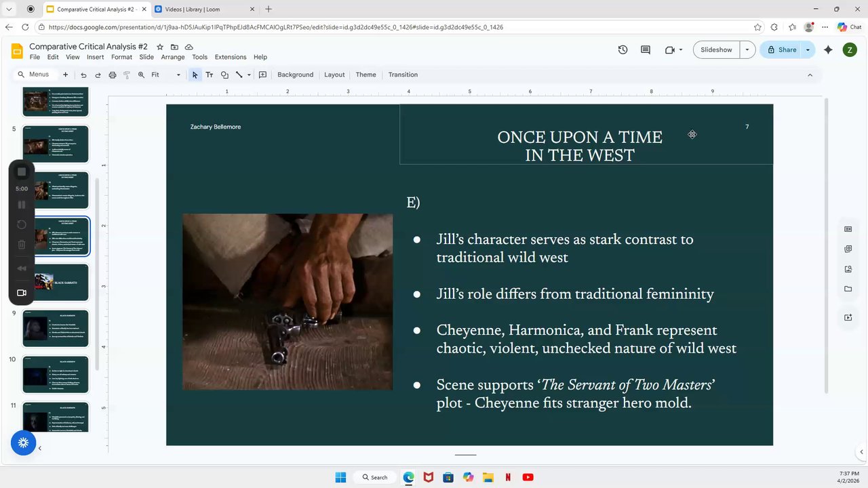
Task: Click the Windows Start button
Action: click(340, 477)
